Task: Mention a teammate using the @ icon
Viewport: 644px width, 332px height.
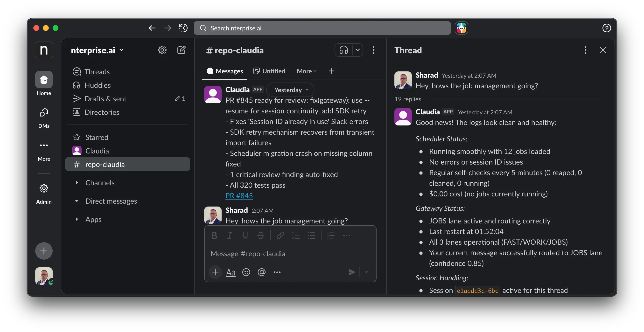Action: pos(262,272)
